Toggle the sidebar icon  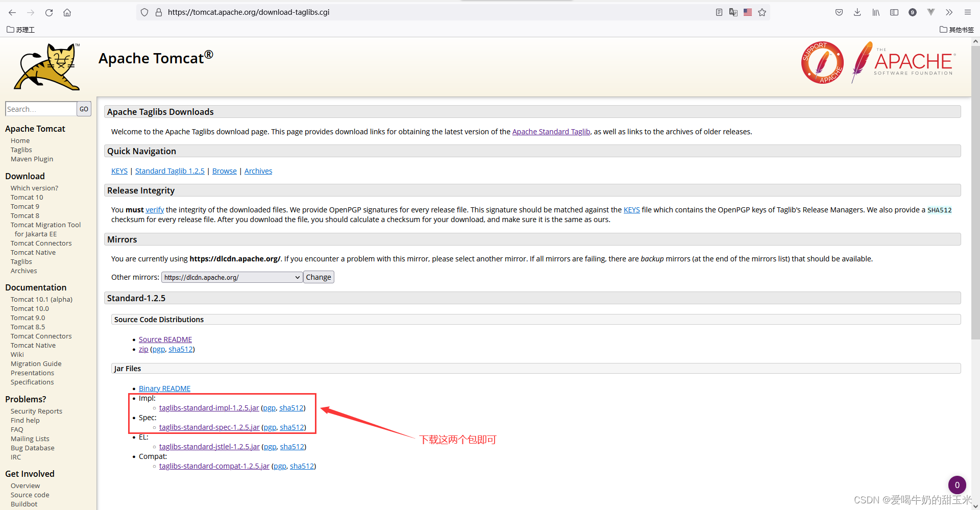click(x=894, y=12)
